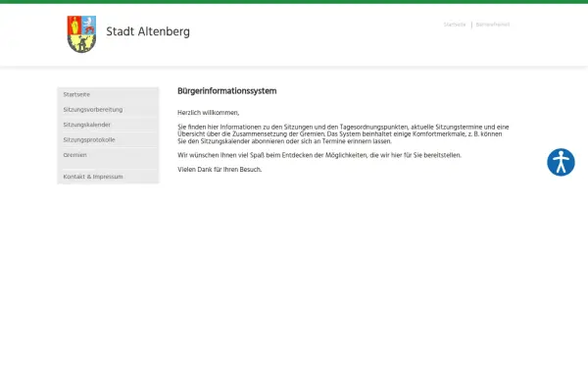Open Sitzungsvorbereitung in the sidebar
This screenshot has width=588, height=368.
[x=93, y=110]
